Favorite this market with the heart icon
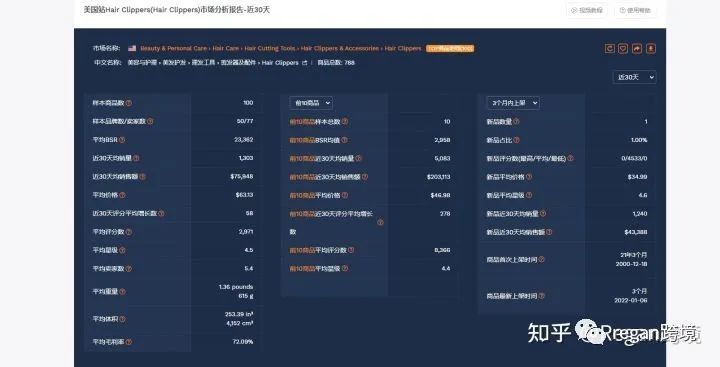720x367 pixels. pyautogui.click(x=623, y=48)
